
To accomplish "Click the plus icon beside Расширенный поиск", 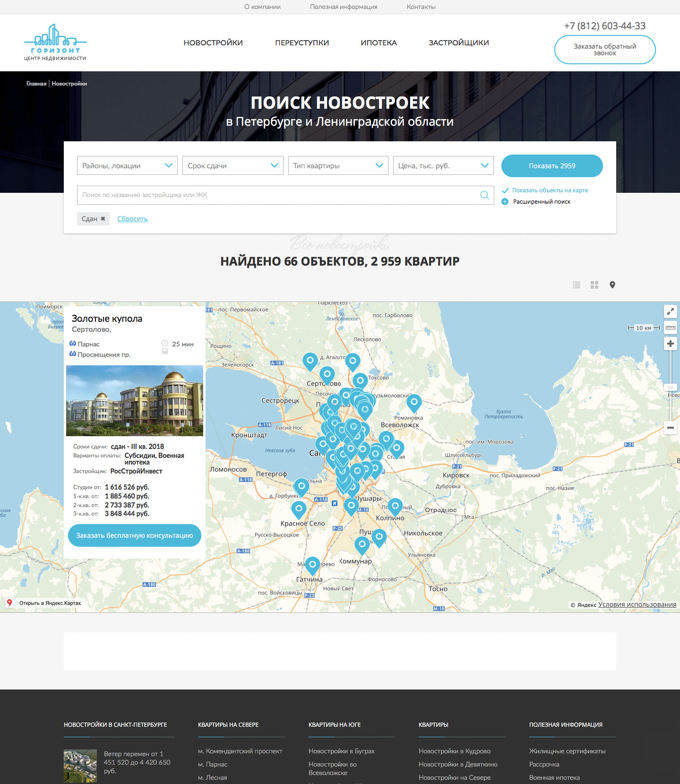I will [x=505, y=202].
